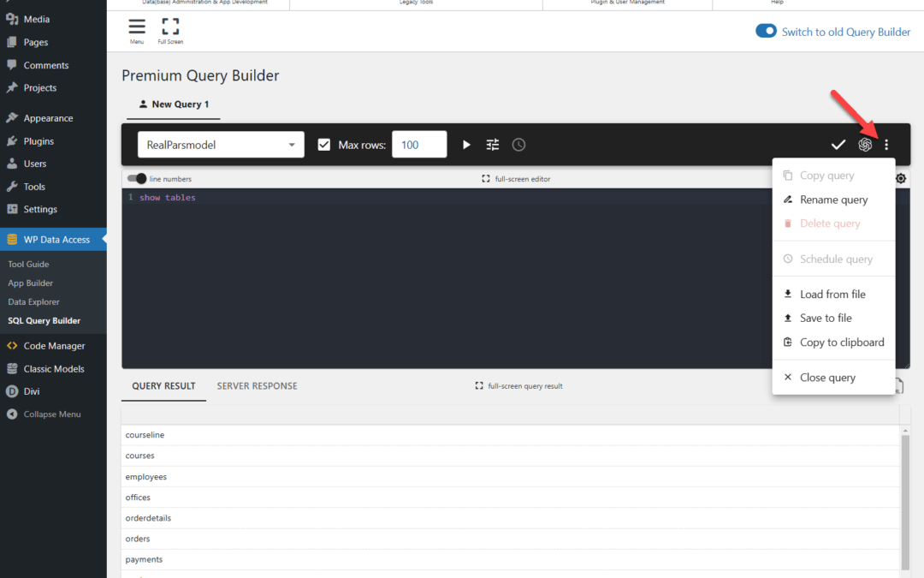Open query settings sliders icon
This screenshot has width=924, height=578.
(493, 145)
